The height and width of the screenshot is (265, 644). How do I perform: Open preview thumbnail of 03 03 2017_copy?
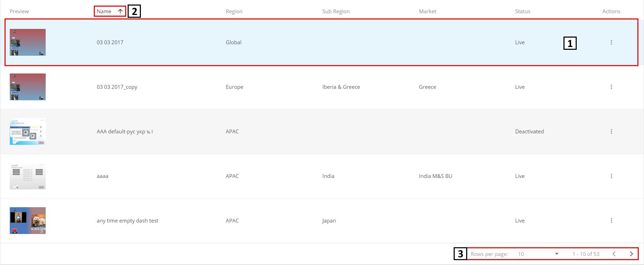pos(28,87)
